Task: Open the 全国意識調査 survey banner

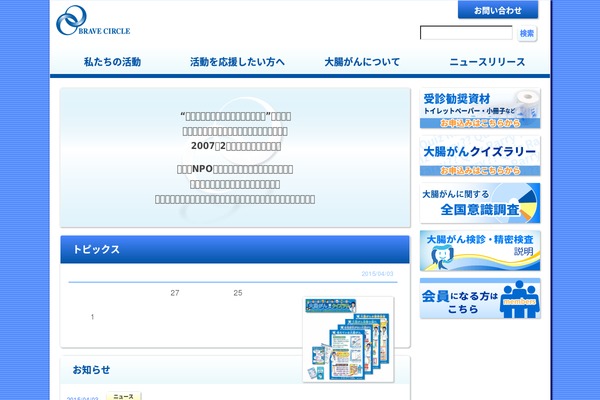Action: (480, 203)
